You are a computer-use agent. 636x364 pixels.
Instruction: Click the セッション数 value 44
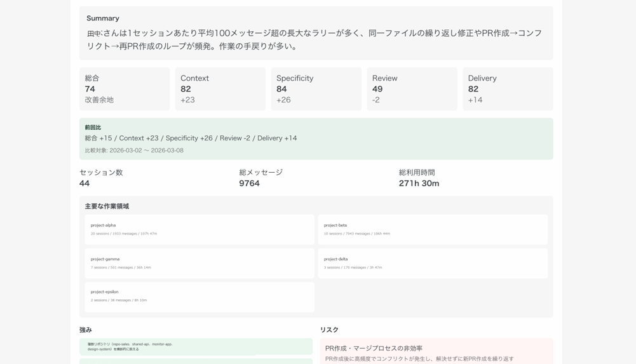[x=85, y=184]
